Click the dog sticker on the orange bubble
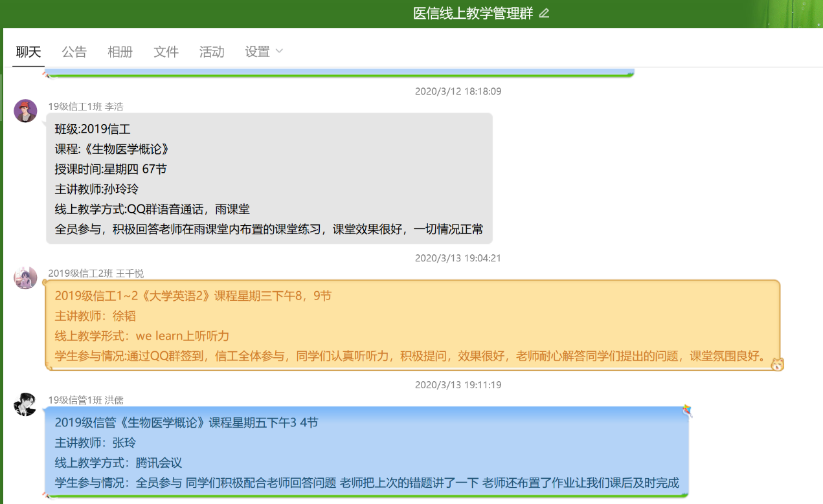Image resolution: width=823 pixels, height=504 pixels. tap(777, 364)
